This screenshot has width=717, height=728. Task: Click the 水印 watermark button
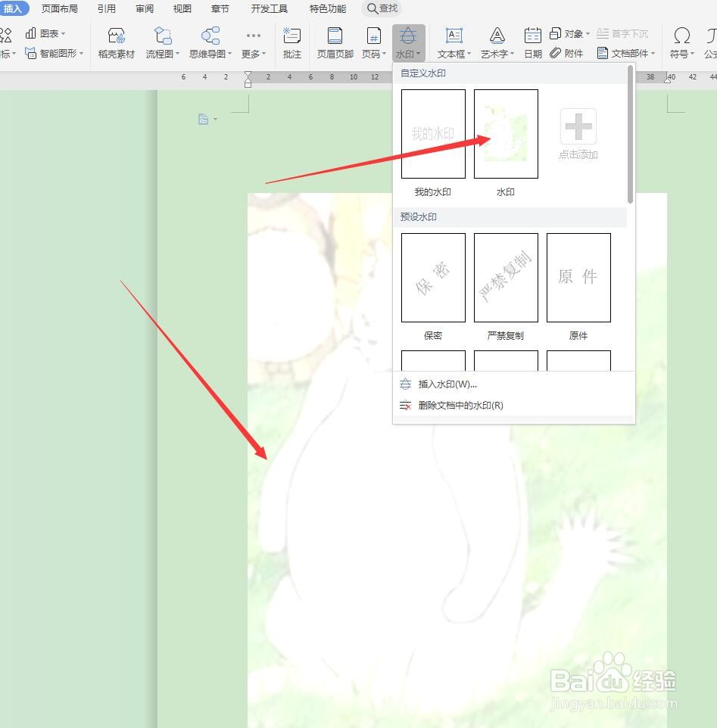coord(408,43)
